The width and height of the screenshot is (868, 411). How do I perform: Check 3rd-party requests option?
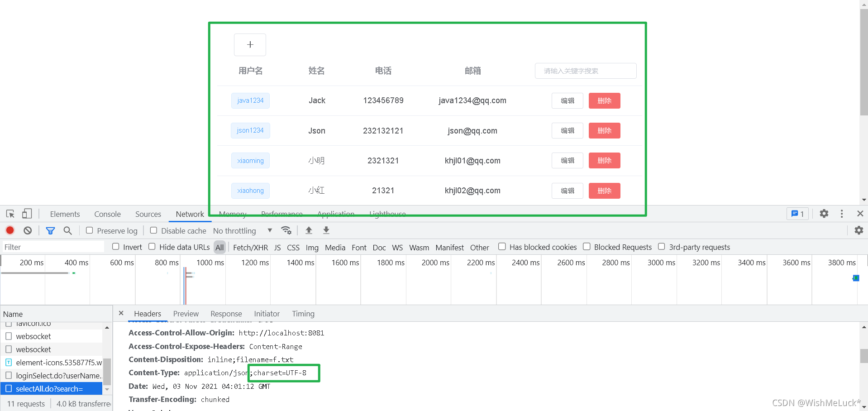(x=662, y=247)
